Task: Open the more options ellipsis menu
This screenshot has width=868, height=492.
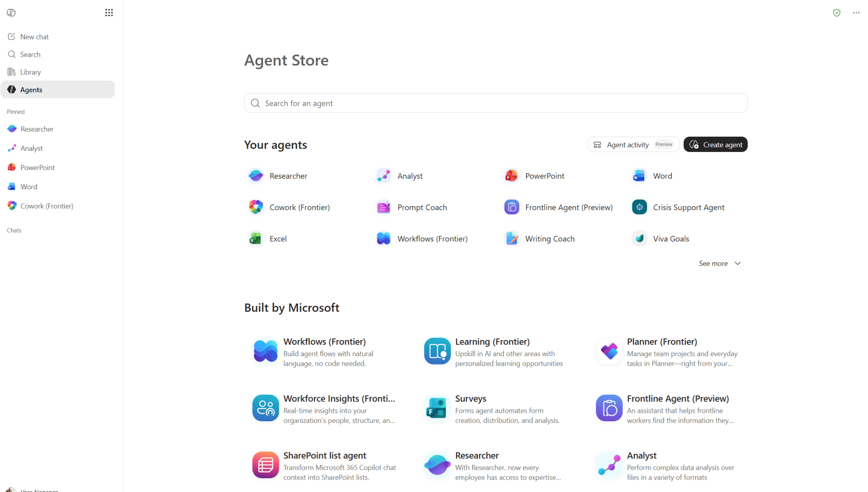Action: (x=856, y=13)
